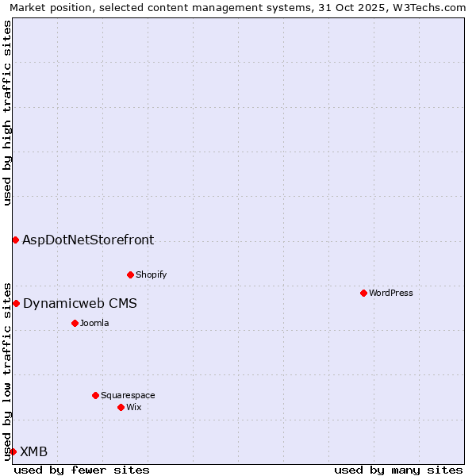476x476 pixels.
Task: Select the XMB text label
Action: click(x=33, y=451)
